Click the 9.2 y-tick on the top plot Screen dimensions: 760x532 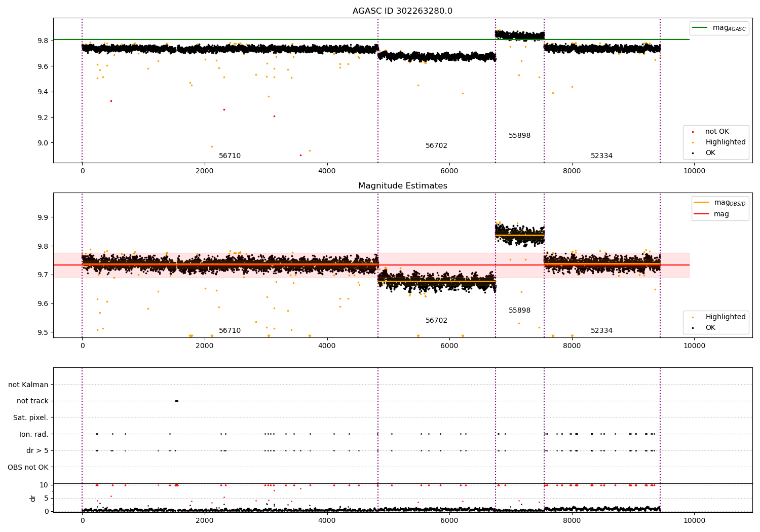tap(42, 118)
